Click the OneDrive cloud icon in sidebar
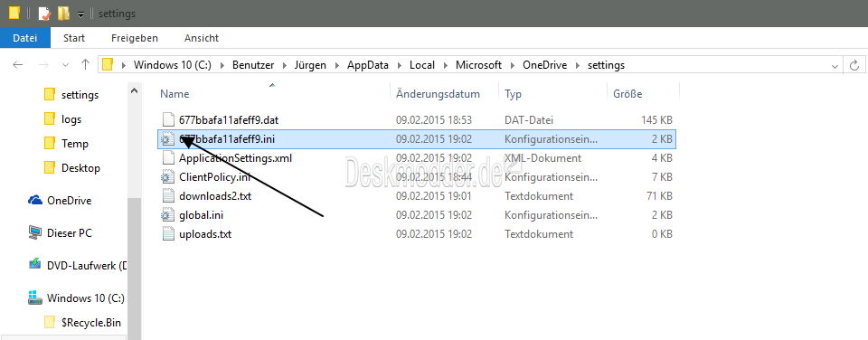 tap(35, 200)
